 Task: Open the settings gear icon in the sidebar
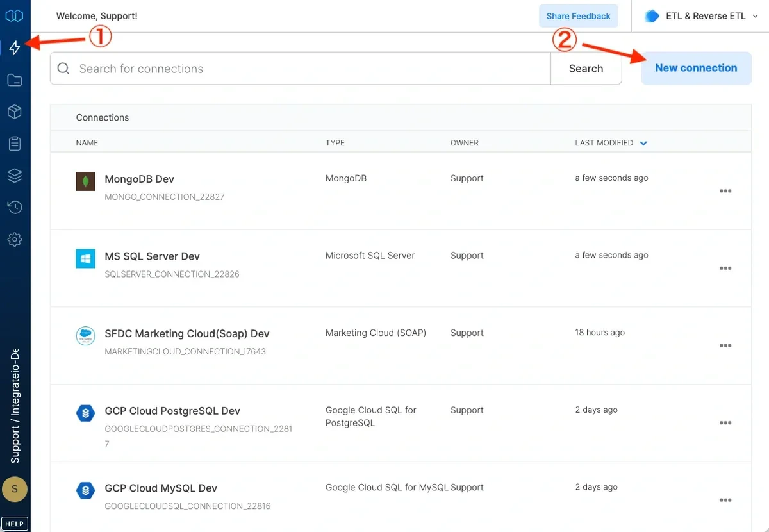14,239
